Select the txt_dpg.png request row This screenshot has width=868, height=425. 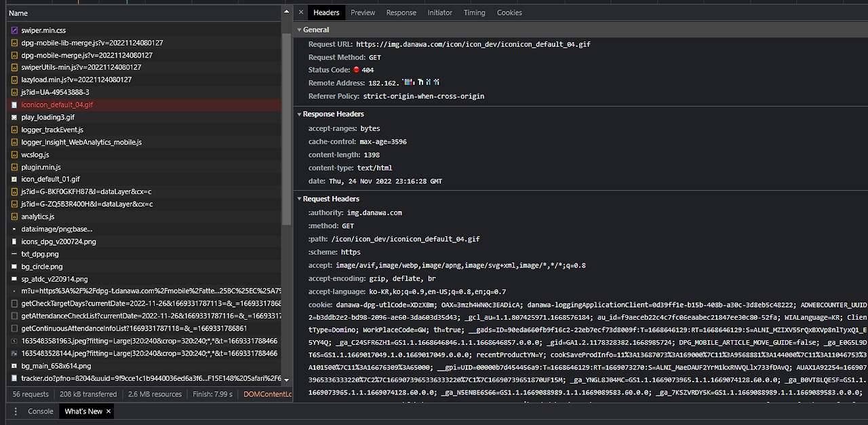point(143,253)
